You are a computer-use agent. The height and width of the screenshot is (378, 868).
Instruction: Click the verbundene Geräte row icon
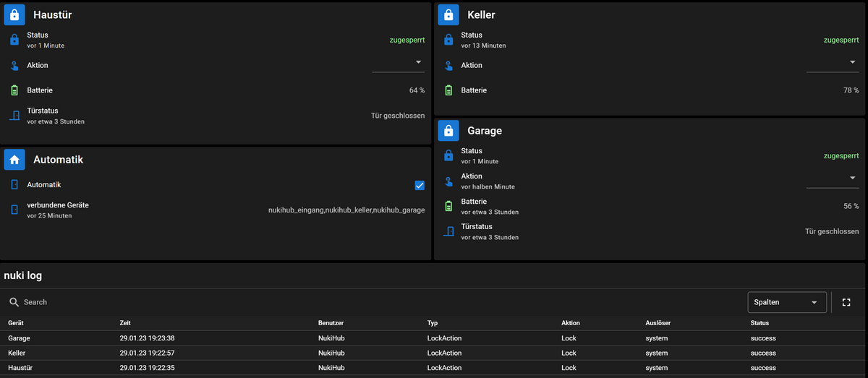point(14,210)
